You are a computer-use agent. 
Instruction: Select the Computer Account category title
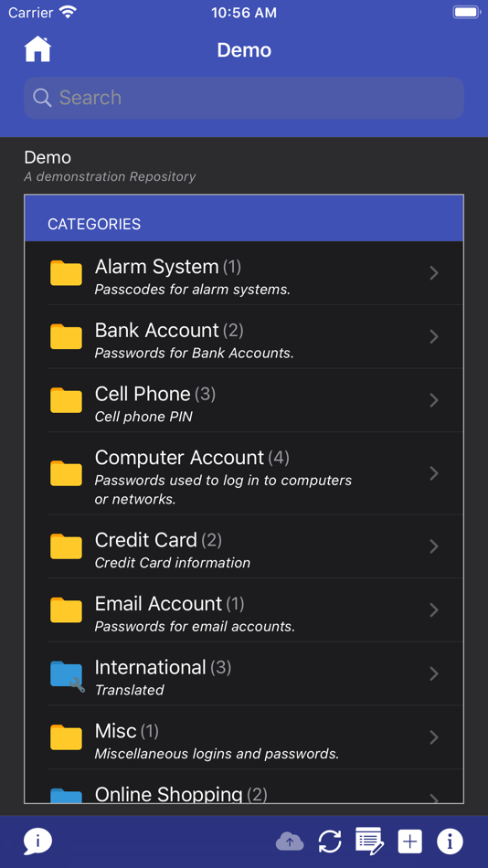(x=179, y=458)
